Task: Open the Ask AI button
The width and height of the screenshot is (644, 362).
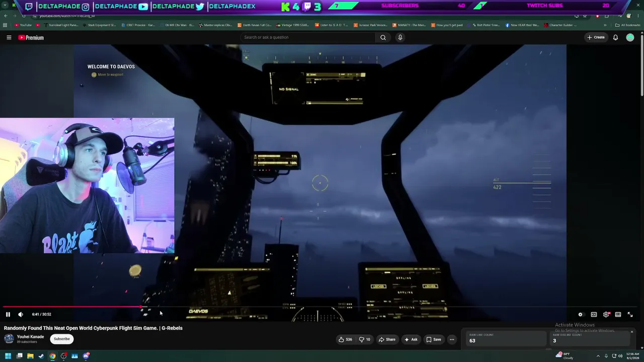Action: click(411, 339)
